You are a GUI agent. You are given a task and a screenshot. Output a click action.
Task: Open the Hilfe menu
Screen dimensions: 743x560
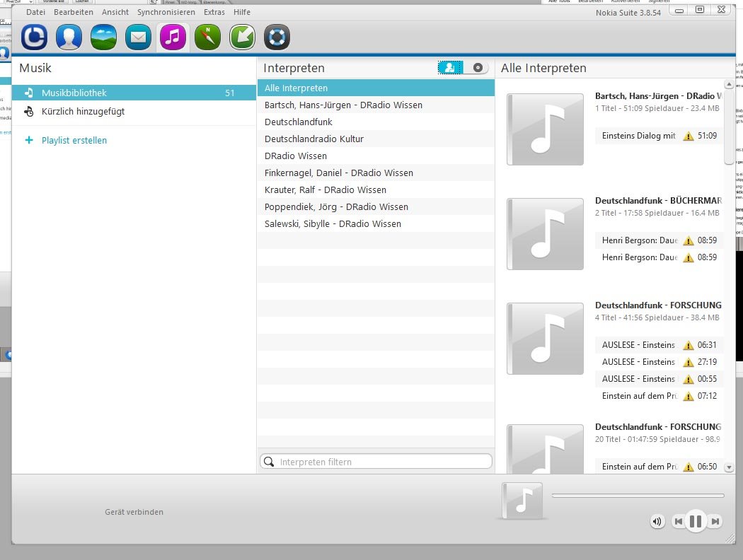pos(242,12)
